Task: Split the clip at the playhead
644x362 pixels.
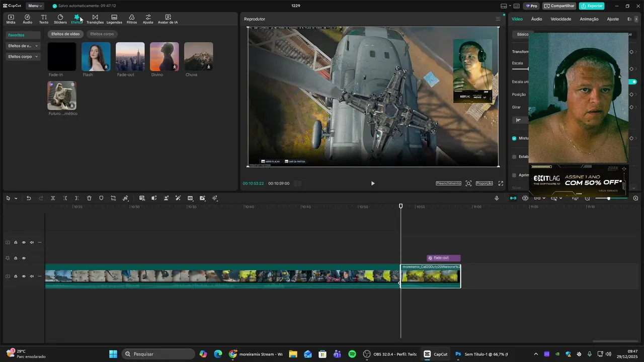Action: (x=53, y=199)
